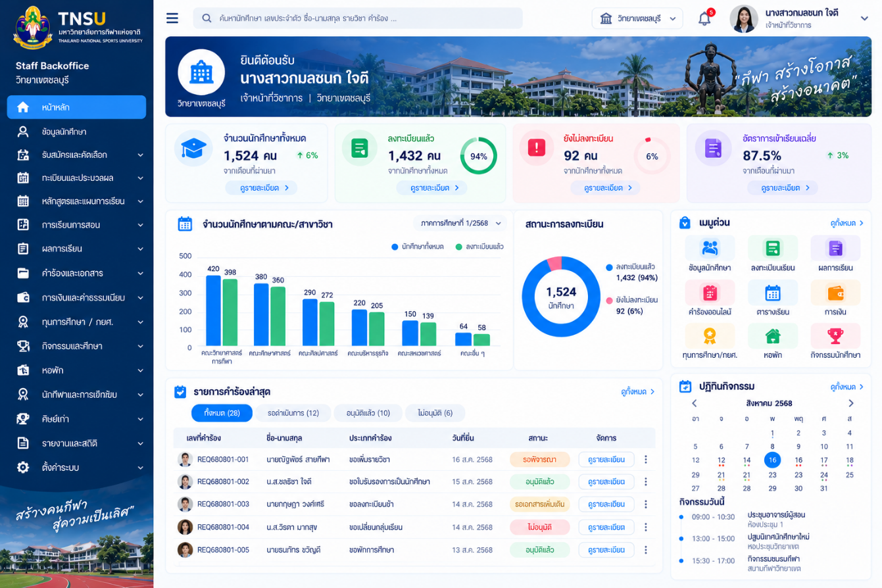
Task: Click ดูรายละเอียด for request REQ680801-002
Action: coord(606,481)
